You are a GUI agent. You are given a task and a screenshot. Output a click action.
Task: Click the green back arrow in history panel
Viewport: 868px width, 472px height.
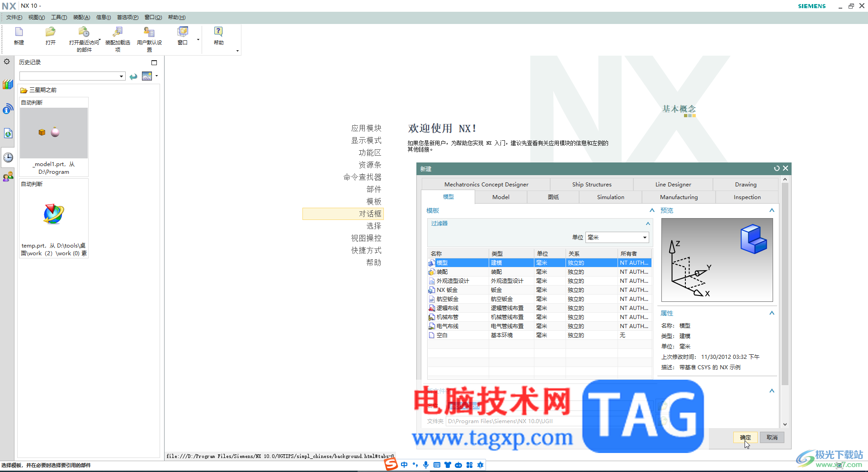tap(133, 76)
